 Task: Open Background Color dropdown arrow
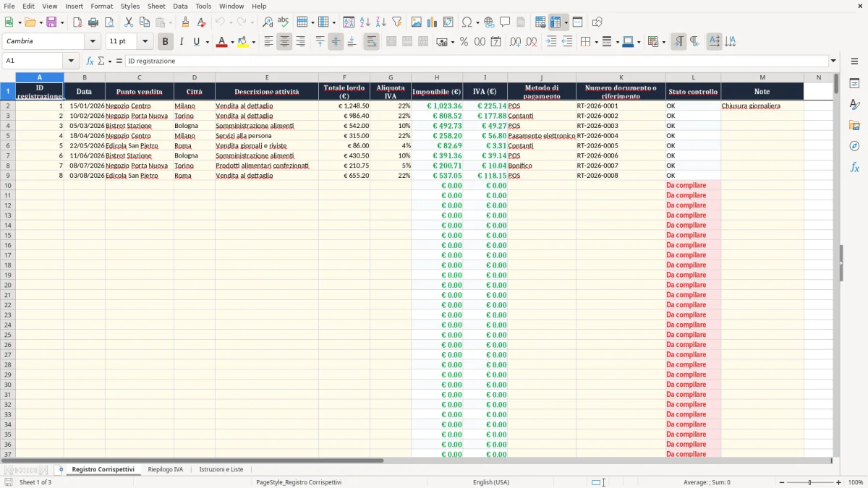pyautogui.click(x=253, y=42)
